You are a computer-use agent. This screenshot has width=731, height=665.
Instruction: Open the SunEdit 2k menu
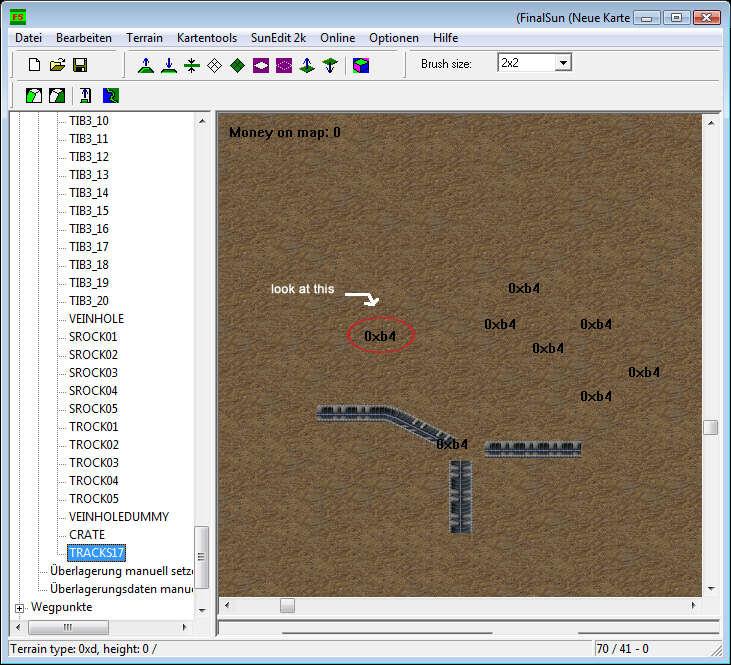(278, 38)
